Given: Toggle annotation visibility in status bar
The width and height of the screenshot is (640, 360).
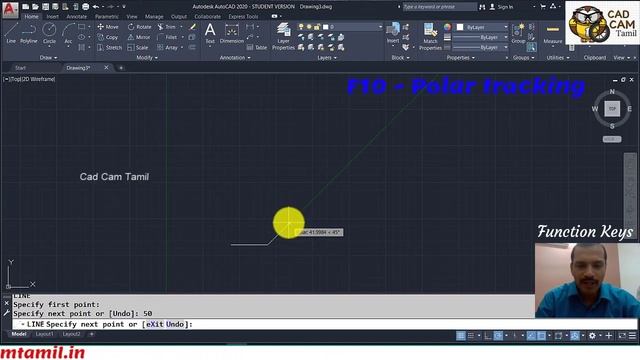Looking at the screenshot, I should coord(575,336).
